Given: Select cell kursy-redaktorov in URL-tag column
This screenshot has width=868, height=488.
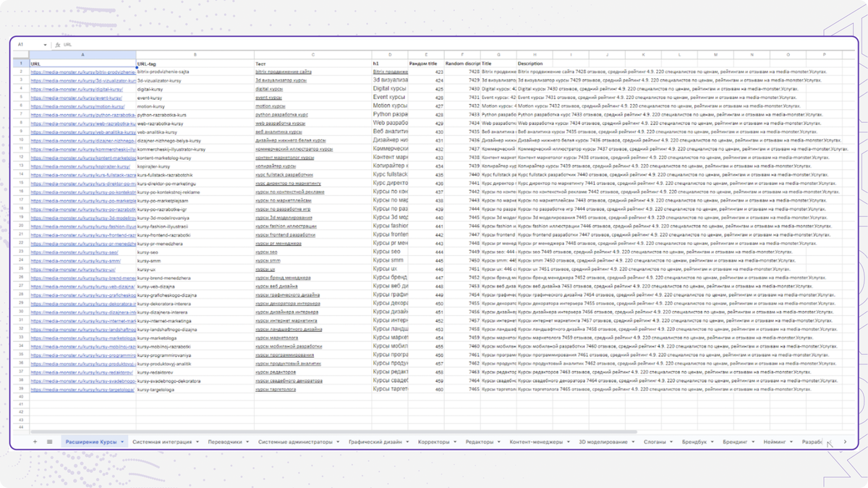Looking at the screenshot, I should tap(195, 372).
